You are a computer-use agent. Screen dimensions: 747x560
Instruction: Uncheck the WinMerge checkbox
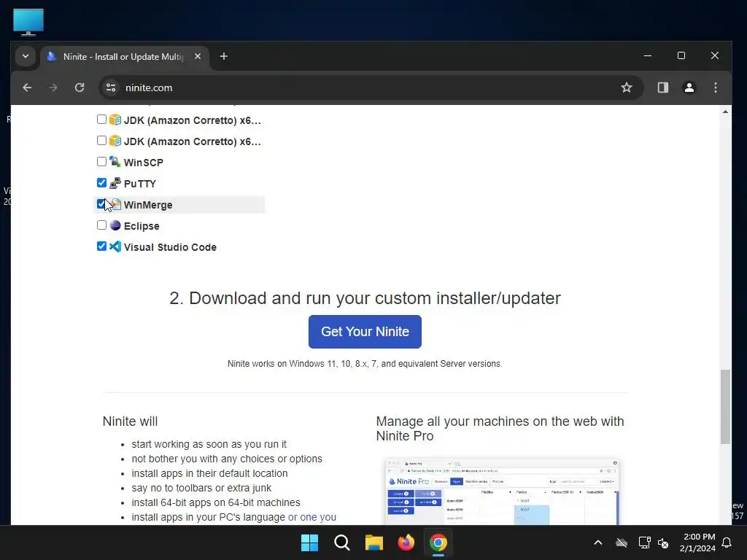click(101, 204)
